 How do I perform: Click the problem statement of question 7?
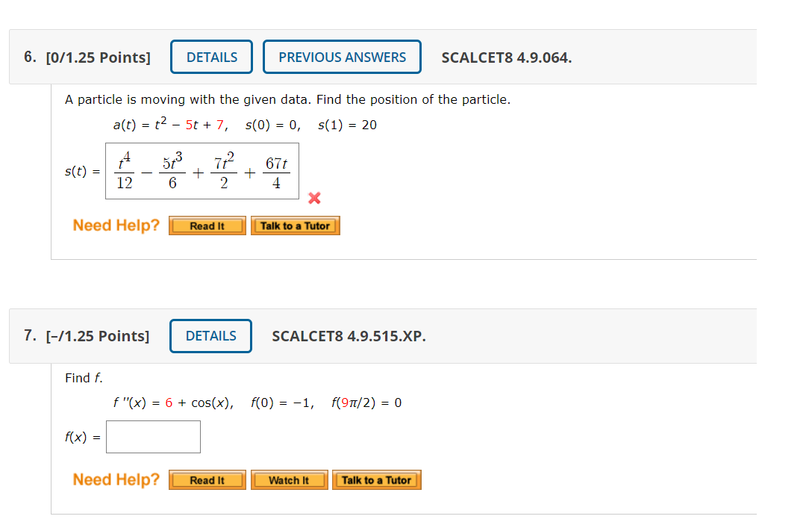point(77,377)
